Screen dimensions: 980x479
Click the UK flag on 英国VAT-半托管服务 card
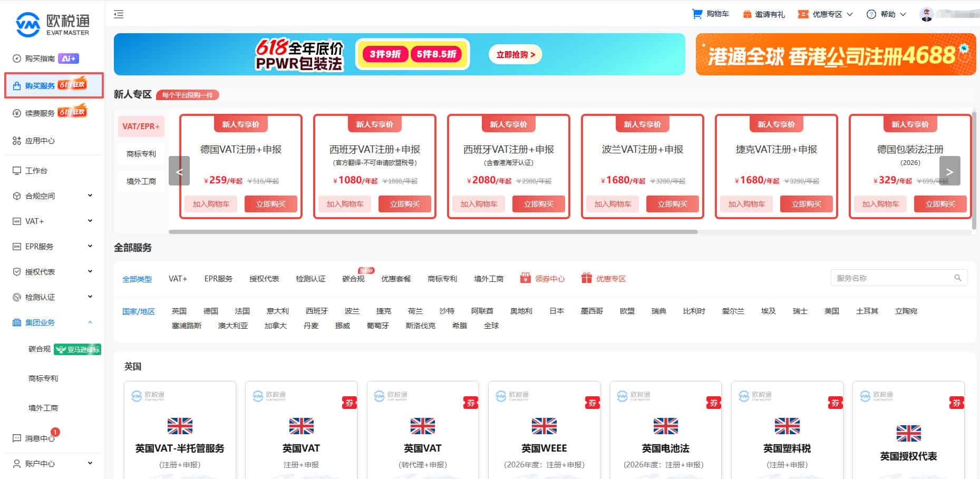click(x=180, y=426)
